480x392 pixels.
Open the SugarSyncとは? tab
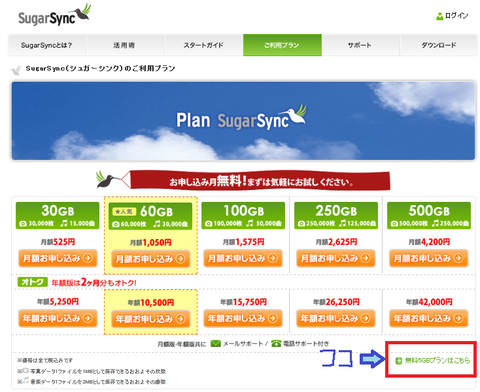(x=47, y=45)
